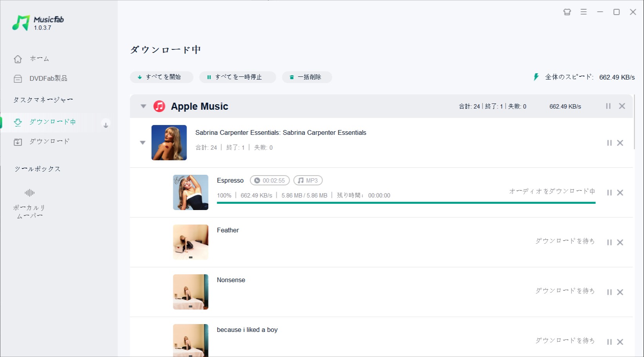Click the ツールボックス section heading

point(38,169)
